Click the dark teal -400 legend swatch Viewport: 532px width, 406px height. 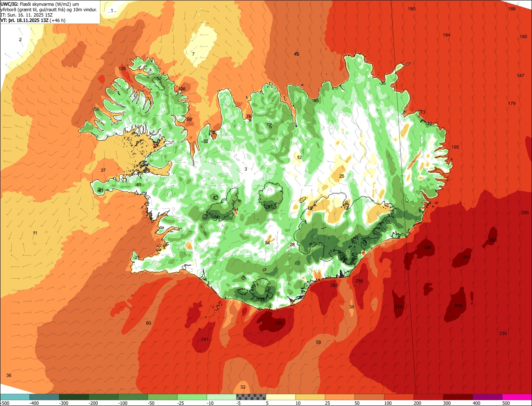pos(44,397)
